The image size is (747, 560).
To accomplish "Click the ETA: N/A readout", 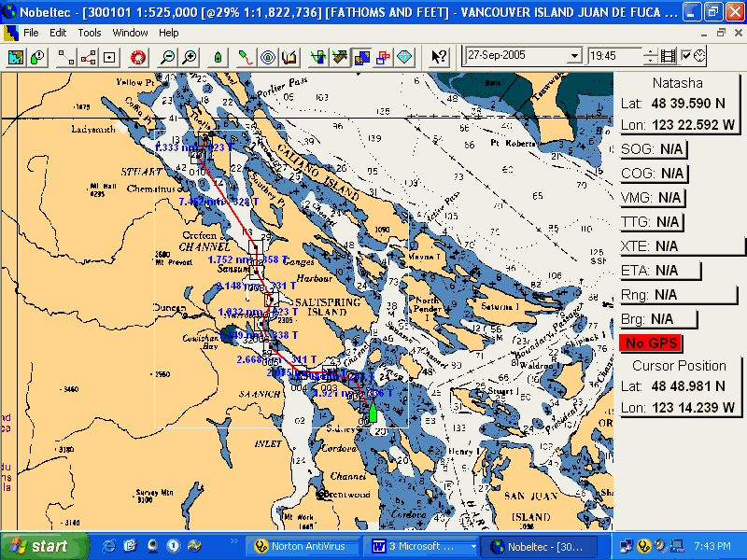I will pyautogui.click(x=660, y=271).
